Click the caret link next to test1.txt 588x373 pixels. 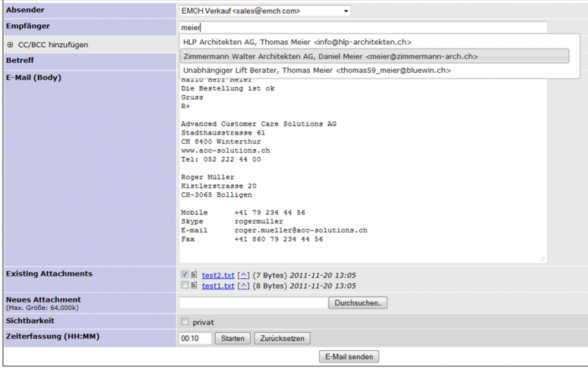[243, 286]
